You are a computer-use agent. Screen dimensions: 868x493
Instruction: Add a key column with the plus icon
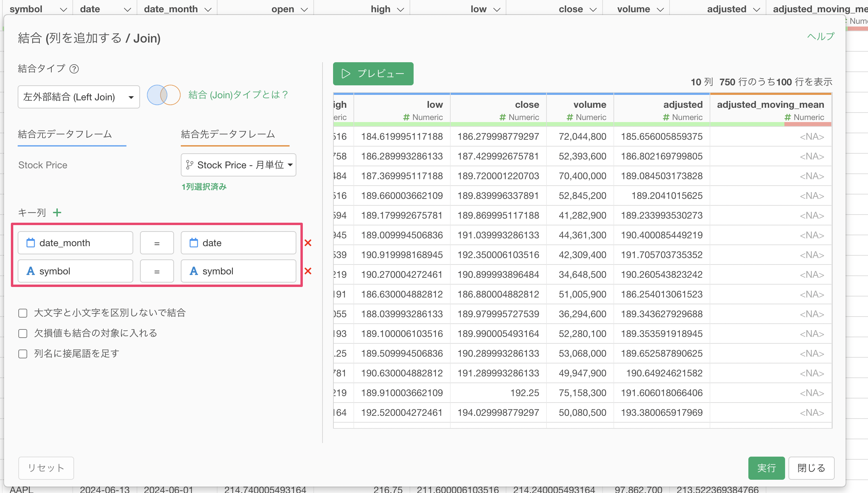click(57, 213)
